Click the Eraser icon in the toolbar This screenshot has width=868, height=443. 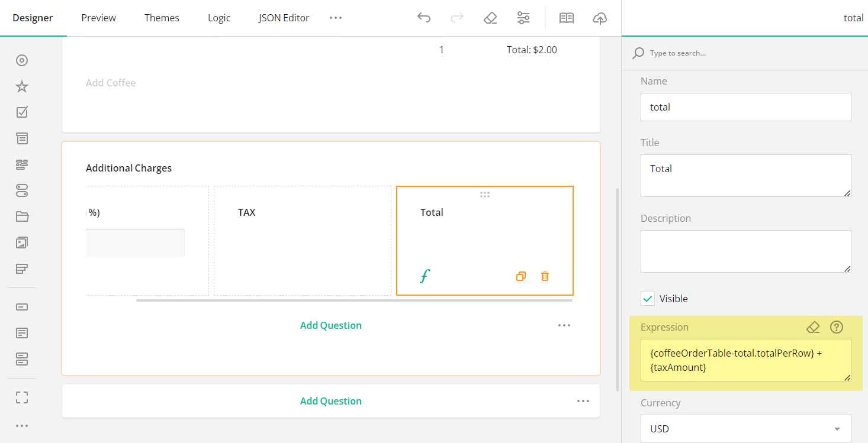pos(490,18)
